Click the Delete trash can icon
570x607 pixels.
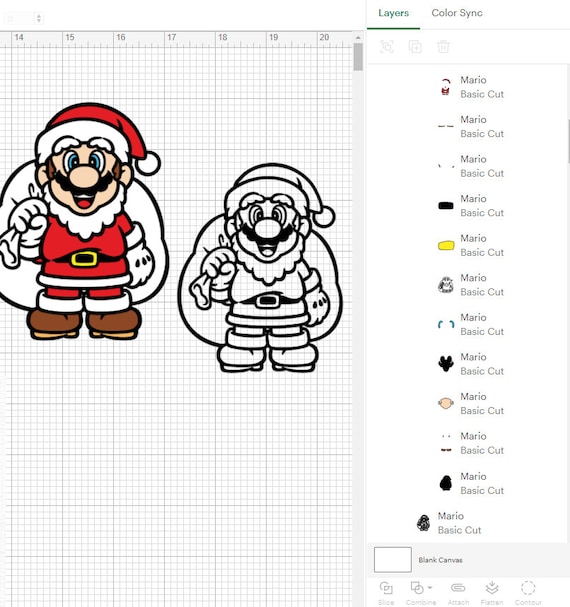443,47
